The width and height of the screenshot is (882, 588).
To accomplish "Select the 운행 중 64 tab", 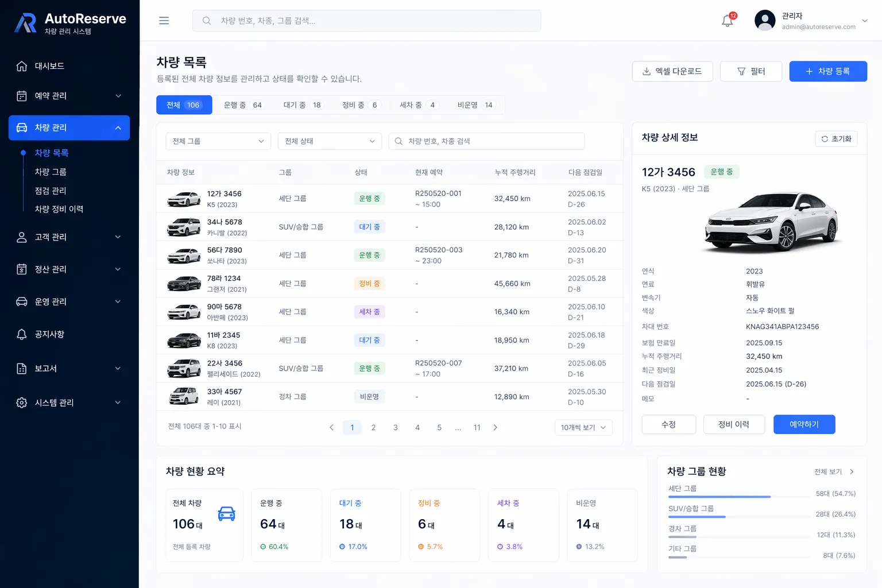I will [243, 105].
